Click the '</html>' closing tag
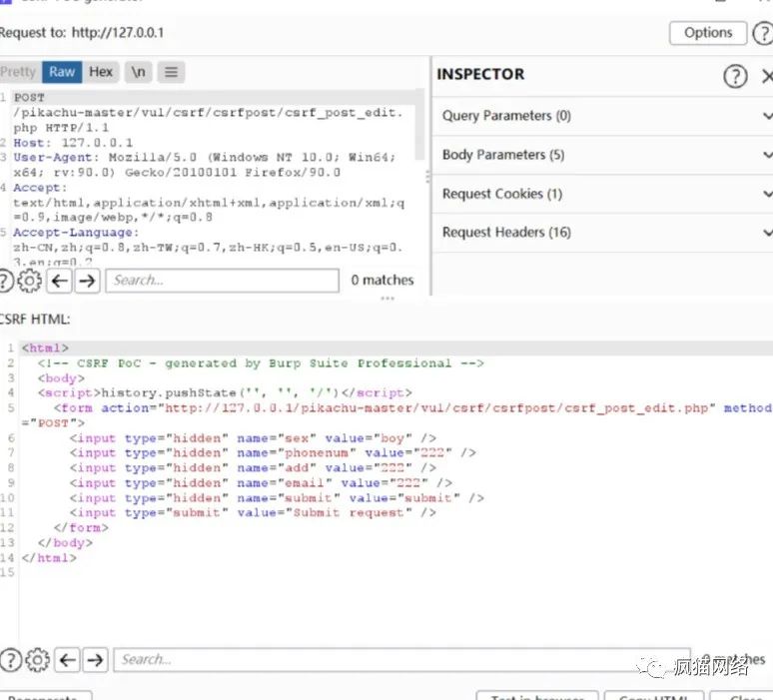The width and height of the screenshot is (773, 700). 49,558
